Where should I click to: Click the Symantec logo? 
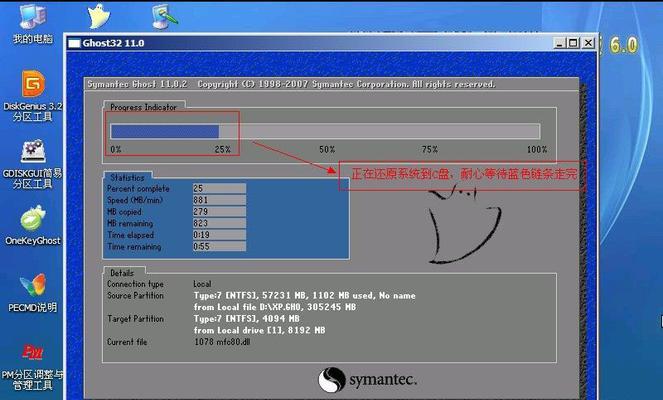point(367,379)
